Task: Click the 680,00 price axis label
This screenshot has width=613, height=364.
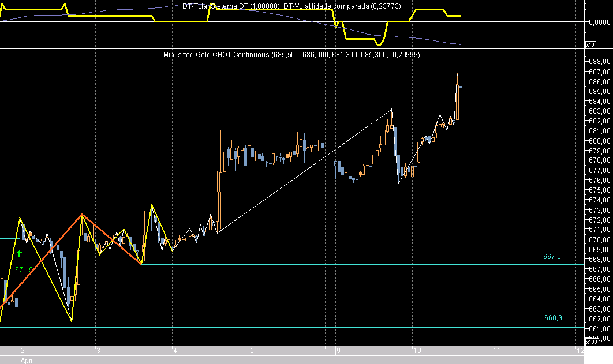Action: [600, 141]
